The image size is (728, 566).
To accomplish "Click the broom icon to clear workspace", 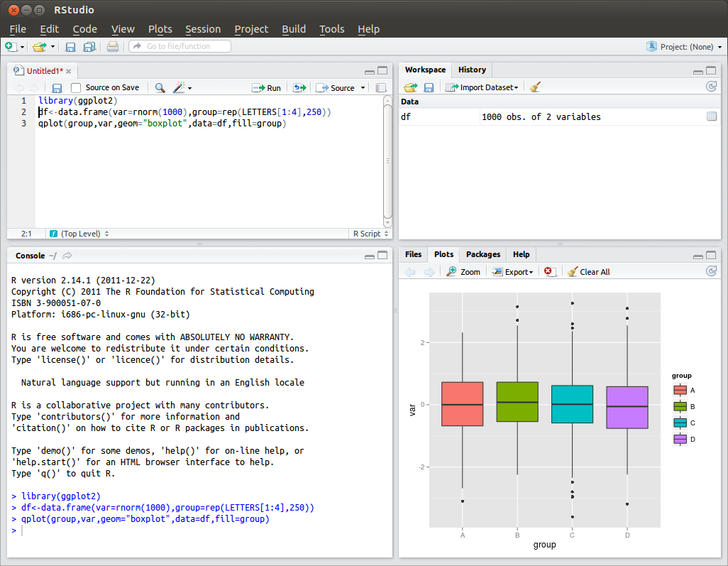I will coord(534,87).
